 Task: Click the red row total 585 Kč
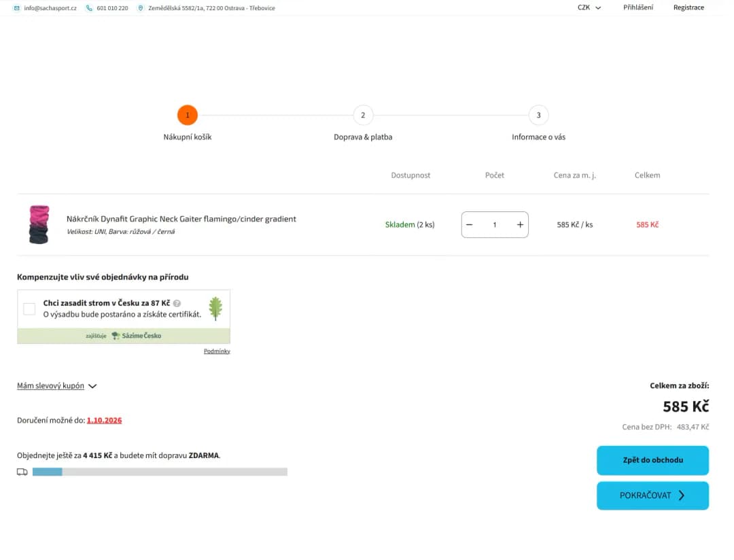tap(648, 225)
